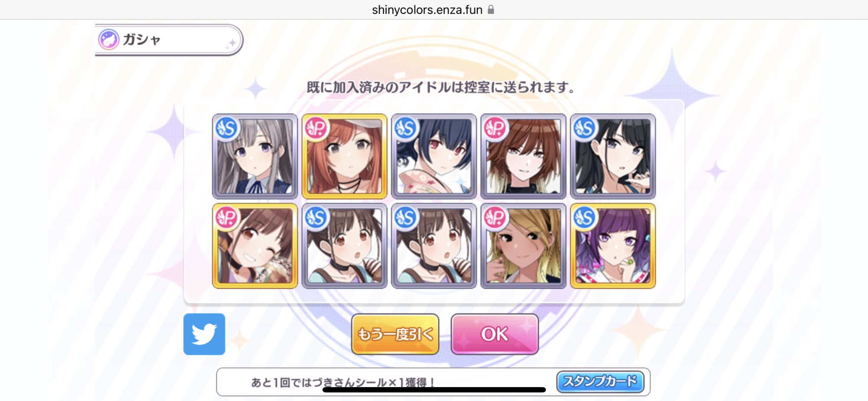
Task: Open the スタンプカード stamp card
Action: (600, 381)
